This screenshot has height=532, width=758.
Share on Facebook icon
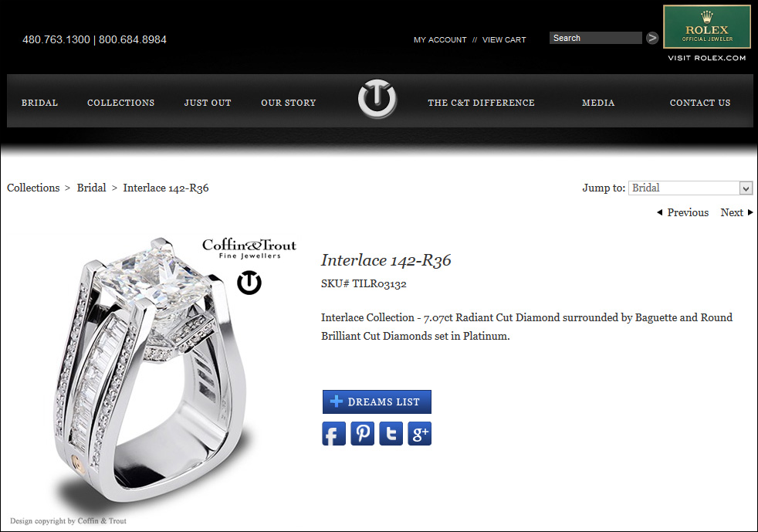click(x=333, y=433)
